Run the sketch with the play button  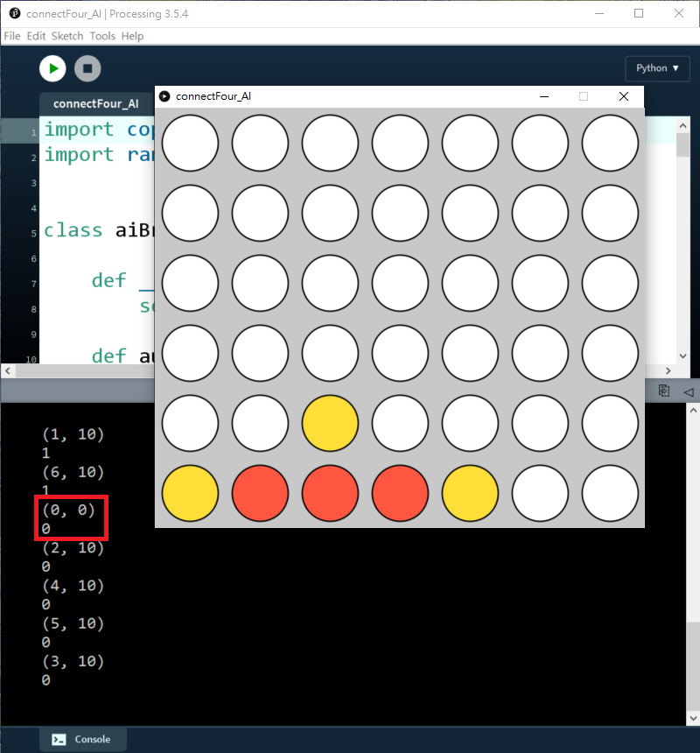tap(52, 68)
